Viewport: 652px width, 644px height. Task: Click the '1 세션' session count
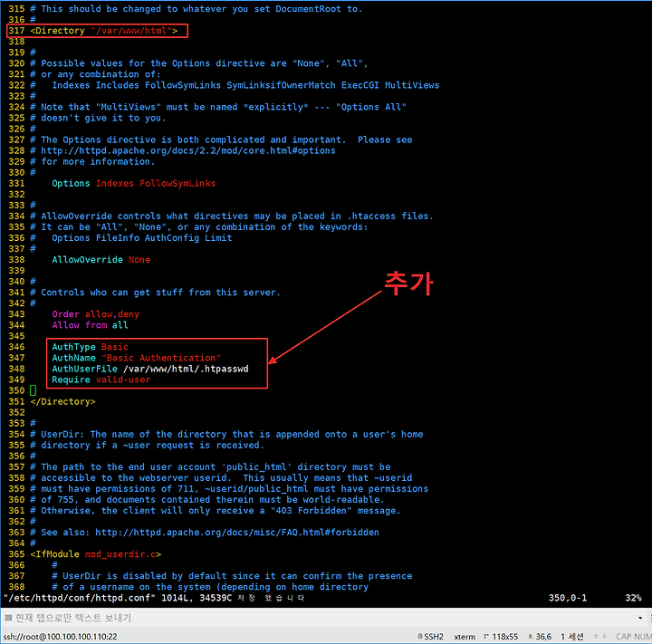(x=572, y=637)
